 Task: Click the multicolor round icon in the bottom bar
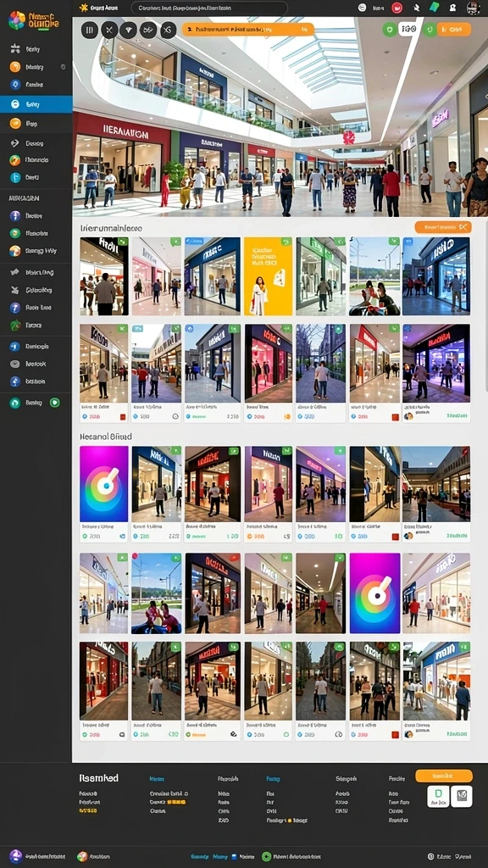point(82,856)
